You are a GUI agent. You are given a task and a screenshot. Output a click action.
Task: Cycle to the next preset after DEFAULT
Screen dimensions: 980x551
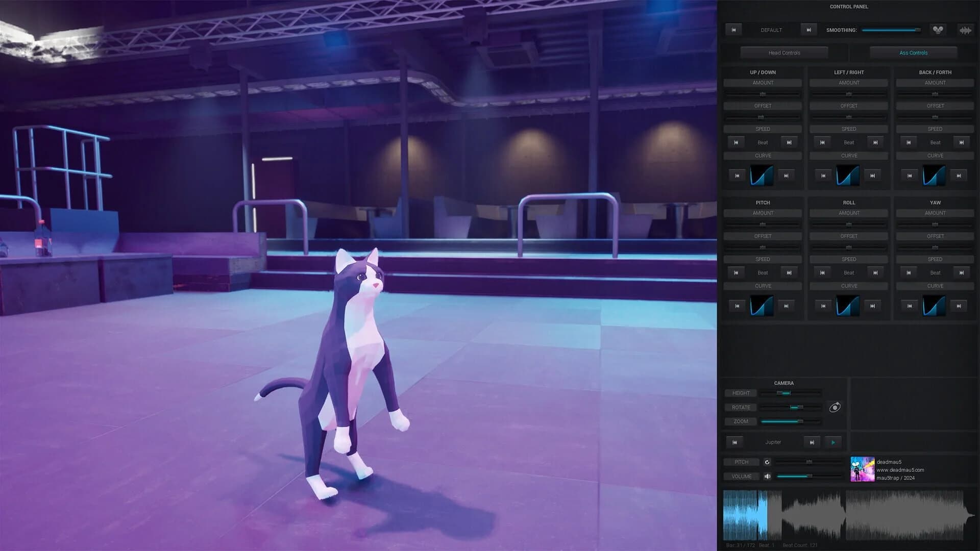808,30
